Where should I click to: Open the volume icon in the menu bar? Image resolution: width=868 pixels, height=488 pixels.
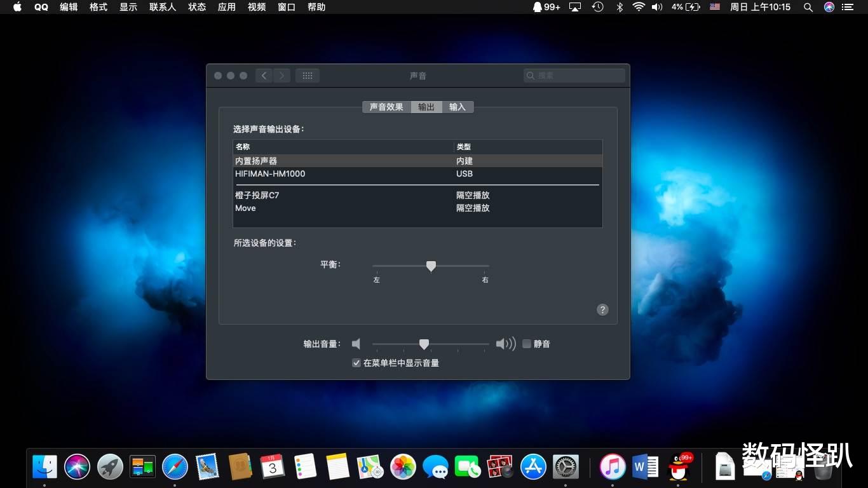657,7
